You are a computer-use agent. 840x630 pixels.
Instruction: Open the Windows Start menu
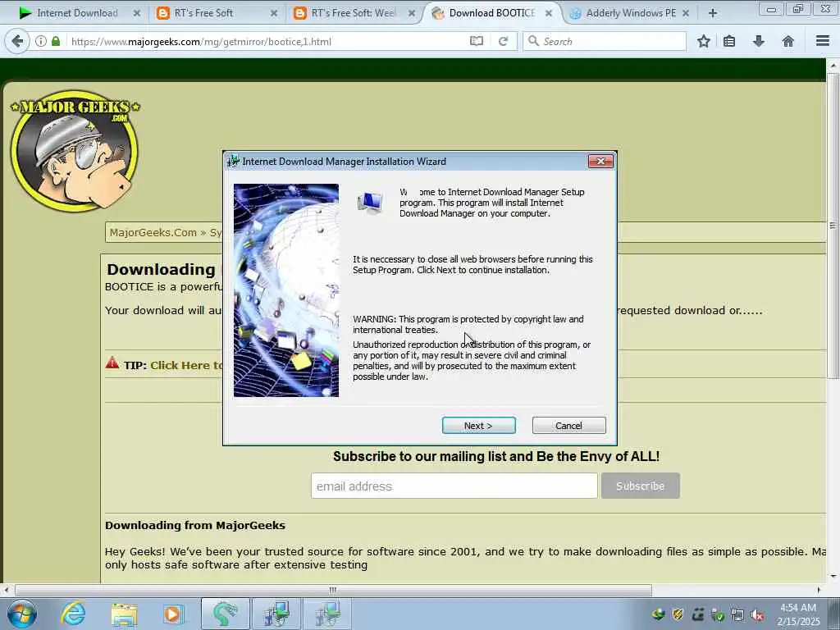click(21, 614)
